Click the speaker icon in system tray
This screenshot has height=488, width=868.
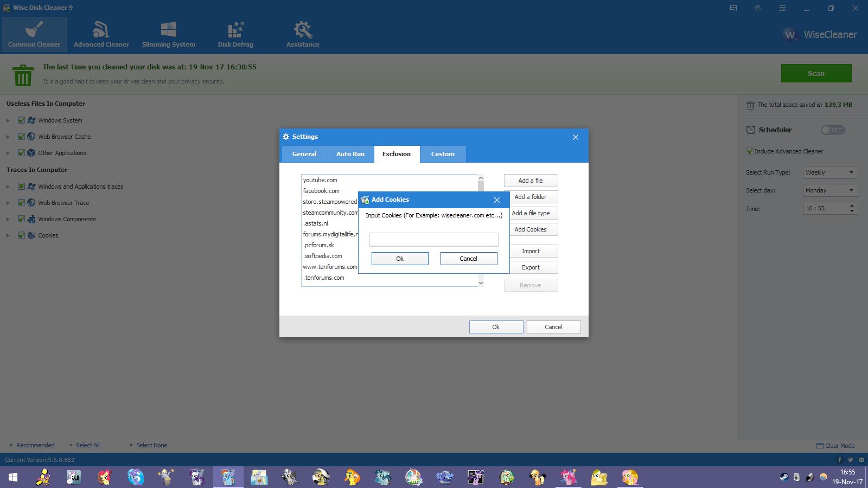coord(796,477)
